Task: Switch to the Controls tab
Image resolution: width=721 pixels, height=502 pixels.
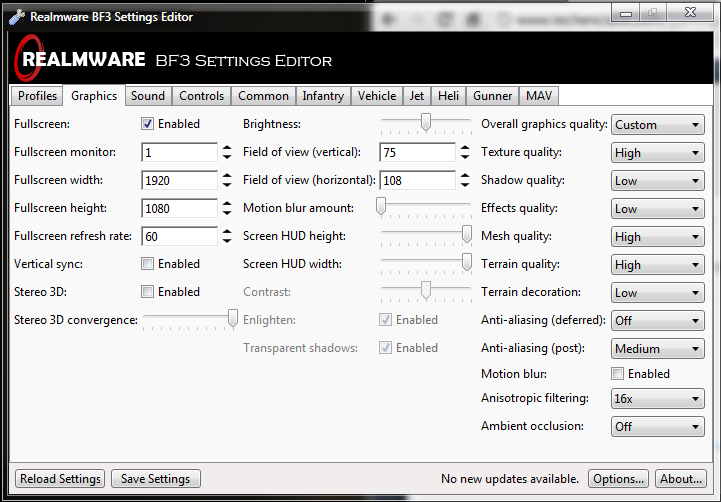Action: [x=201, y=96]
